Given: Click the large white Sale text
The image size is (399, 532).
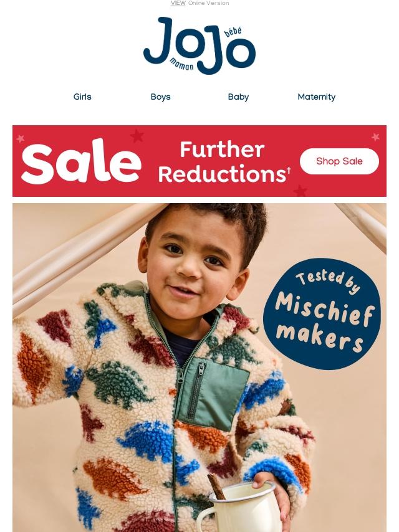Looking at the screenshot, I should pyautogui.click(x=81, y=162).
